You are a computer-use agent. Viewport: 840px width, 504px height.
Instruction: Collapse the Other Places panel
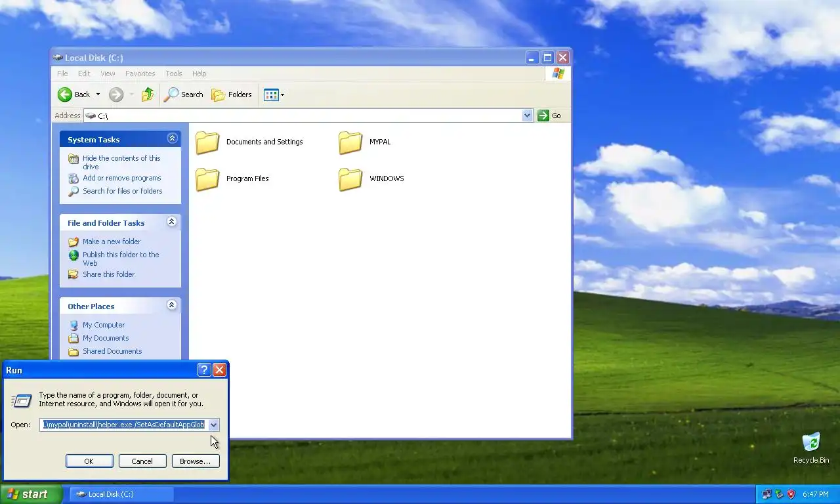coord(172,305)
